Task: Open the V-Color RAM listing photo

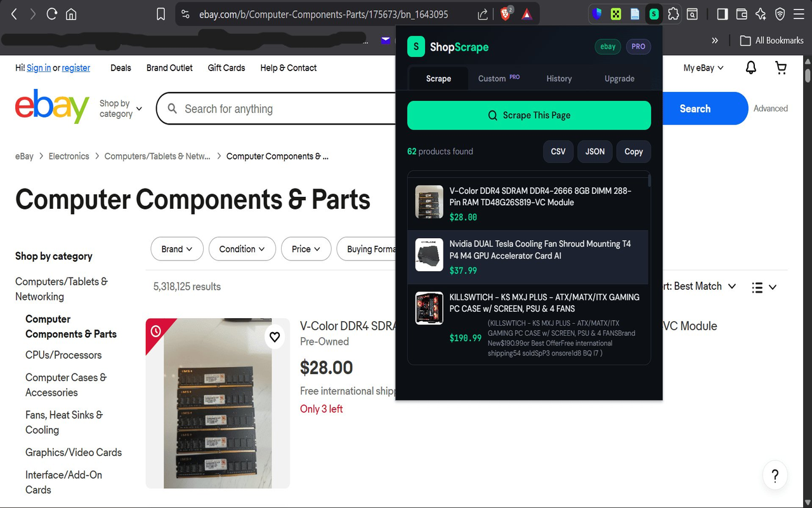Action: (218, 403)
